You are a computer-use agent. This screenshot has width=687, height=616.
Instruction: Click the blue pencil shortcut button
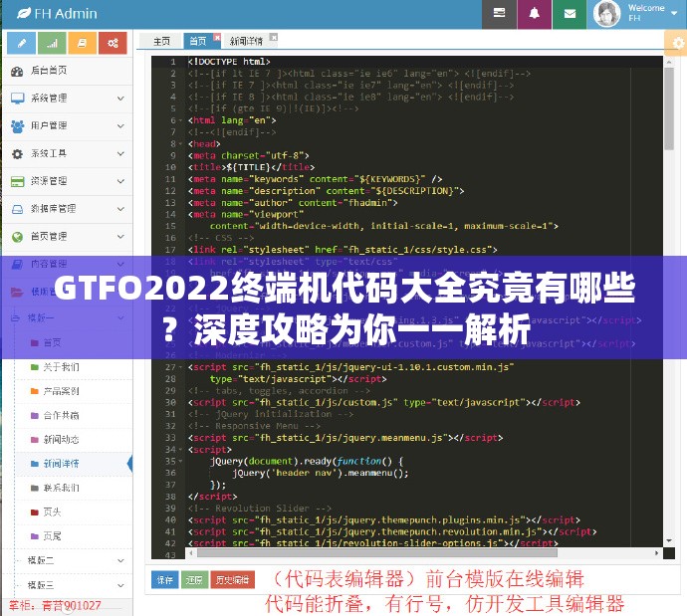22,43
